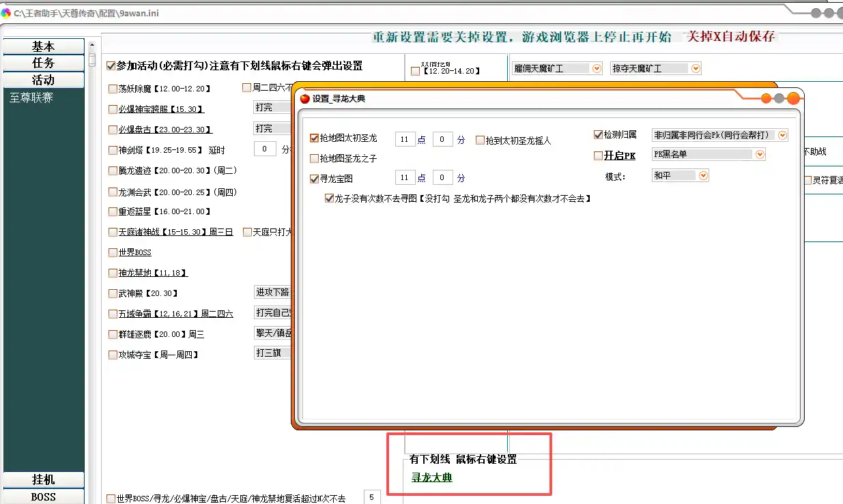Enable the 武神殿【20.30】 checkbox
This screenshot has width=843, height=504.
tap(113, 293)
